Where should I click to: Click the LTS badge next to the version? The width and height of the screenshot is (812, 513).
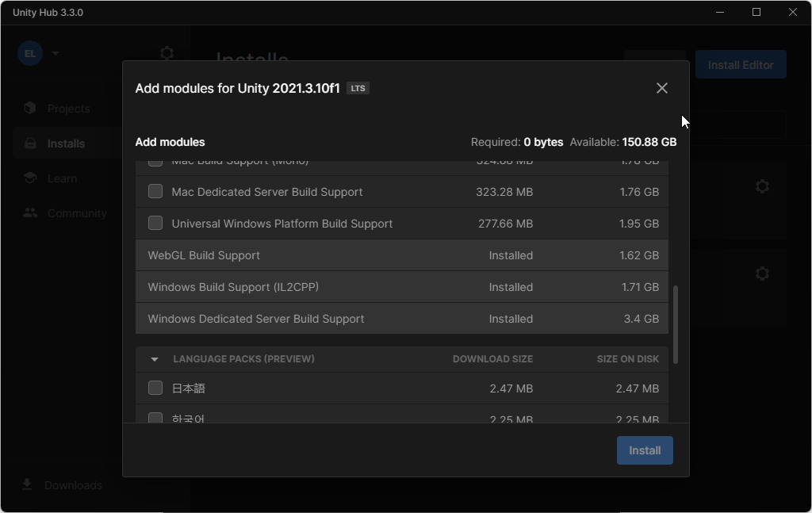(x=358, y=88)
